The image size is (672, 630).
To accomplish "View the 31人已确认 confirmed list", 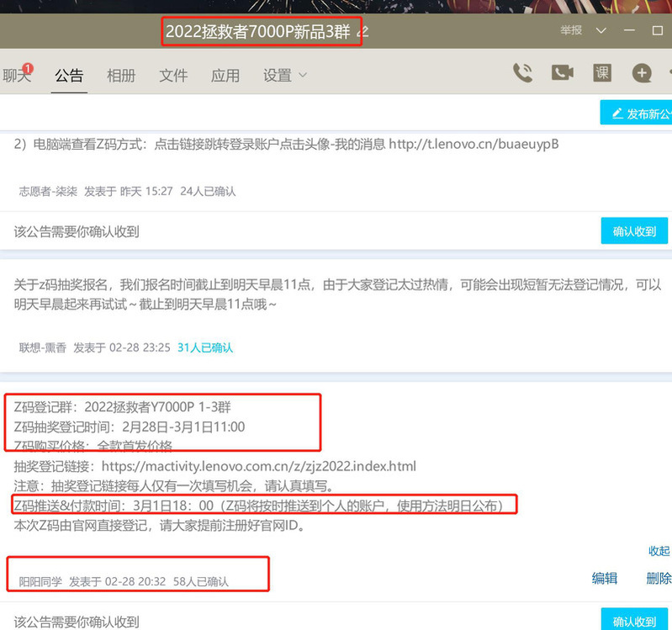I will (205, 347).
